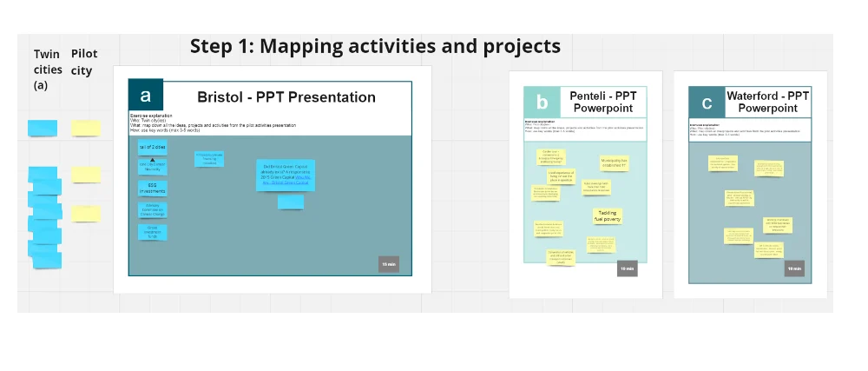Click the 'Step 1: Mapping activities and projects' title
Screen dimensions: 868x371
point(375,46)
